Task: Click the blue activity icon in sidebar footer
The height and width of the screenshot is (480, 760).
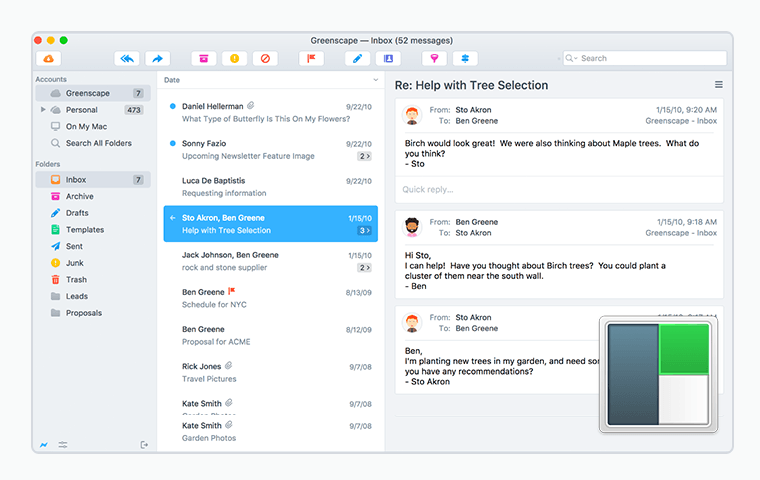Action: pyautogui.click(x=44, y=445)
